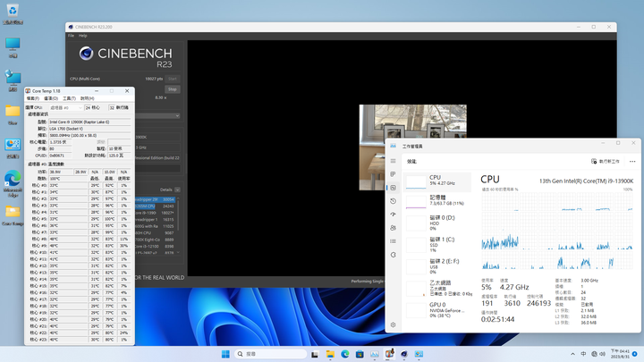Image resolution: width=644 pixels, height=362 pixels.
Task: Click Core Temp model field Intel Core i9 13900K
Action: [89, 122]
